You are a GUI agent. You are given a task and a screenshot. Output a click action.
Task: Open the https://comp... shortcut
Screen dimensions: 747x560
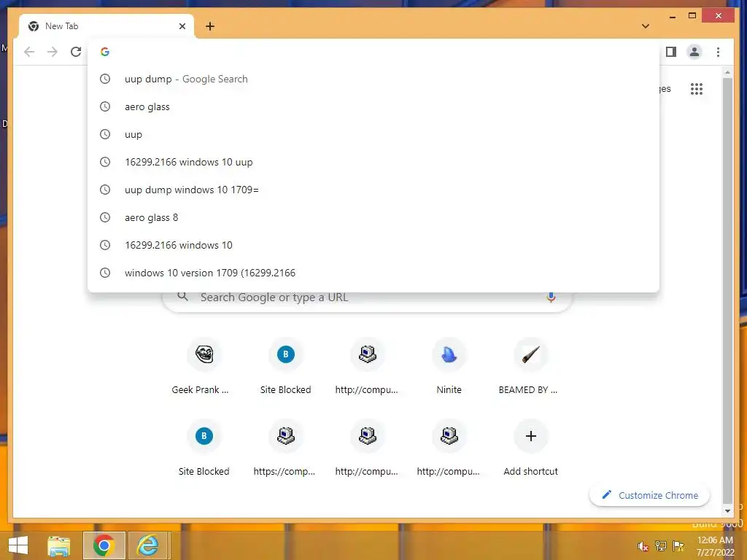pos(285,448)
